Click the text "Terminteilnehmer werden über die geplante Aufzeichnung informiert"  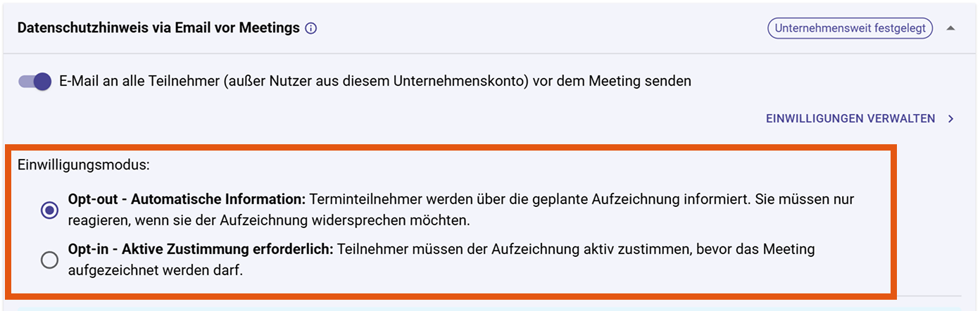(528, 199)
